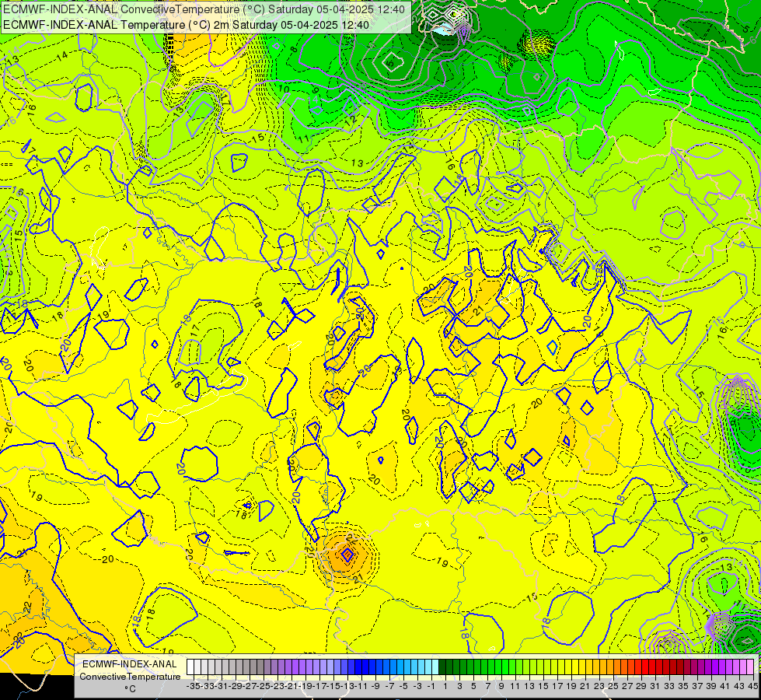Click the Temperature 2m title line at the top
The image size is (761, 700).
186,25
